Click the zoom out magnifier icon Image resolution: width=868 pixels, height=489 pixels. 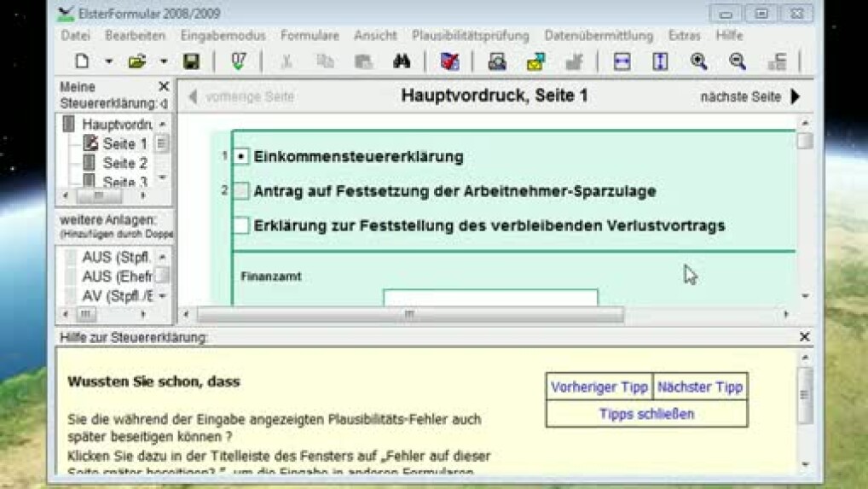tap(738, 61)
